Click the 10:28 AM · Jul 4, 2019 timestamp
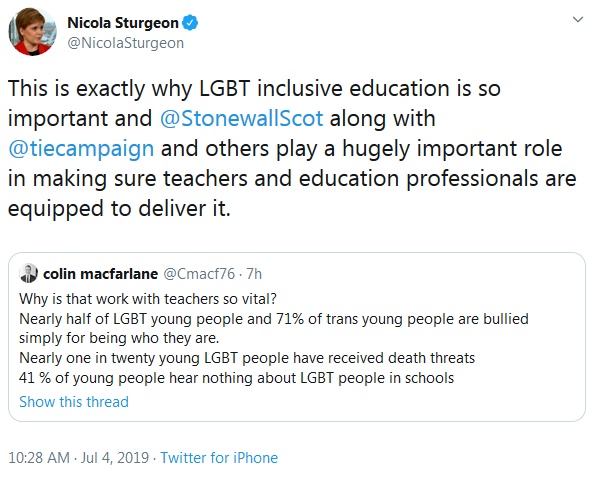 coord(78,458)
